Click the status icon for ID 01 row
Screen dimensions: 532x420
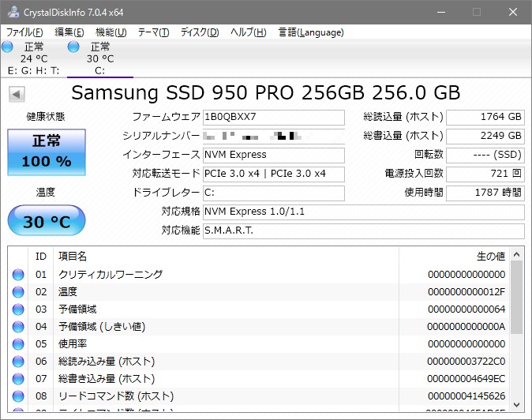pos(18,275)
